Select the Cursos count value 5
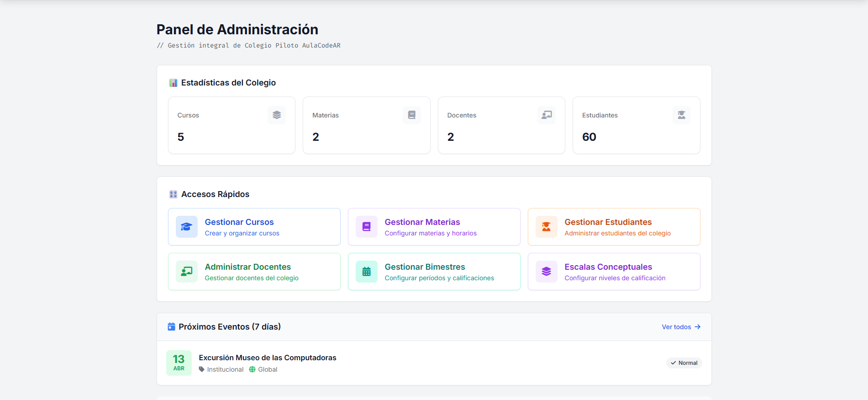Image resolution: width=868 pixels, height=400 pixels. click(181, 137)
